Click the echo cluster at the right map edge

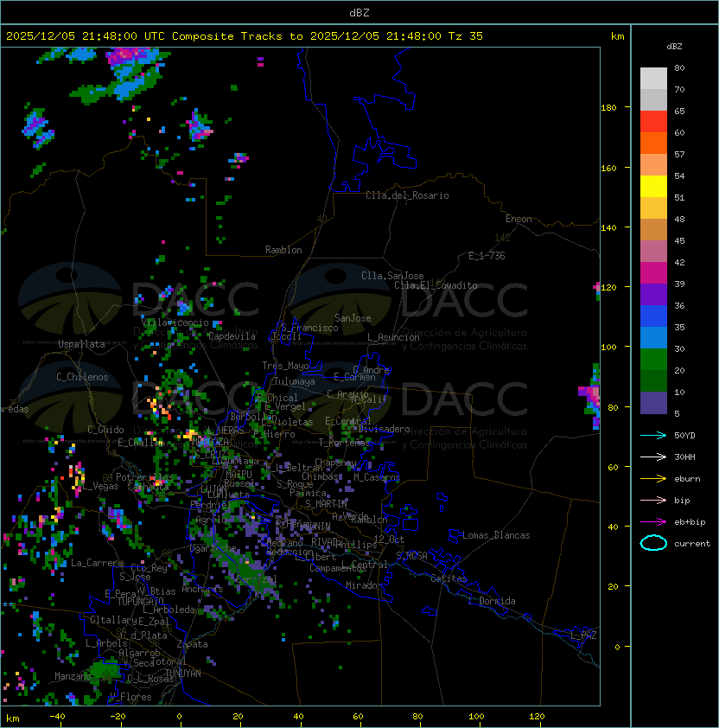(590, 398)
